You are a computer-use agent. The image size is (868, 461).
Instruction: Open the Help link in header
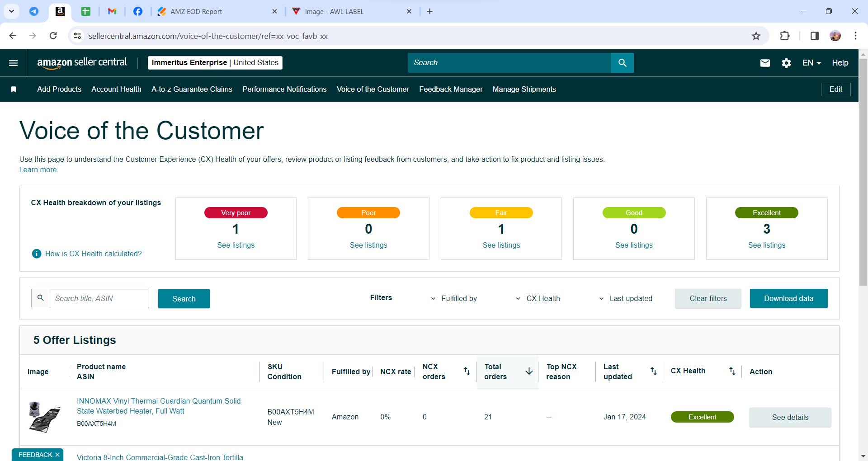840,63
